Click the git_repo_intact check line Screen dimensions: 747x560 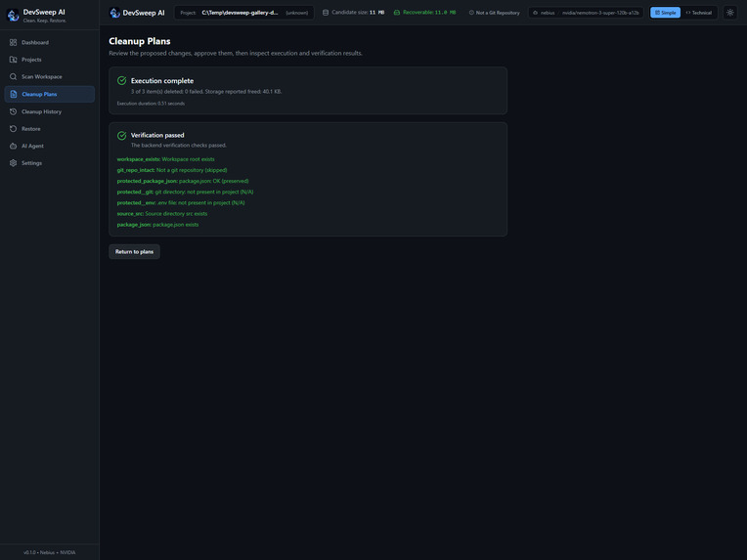pos(172,170)
